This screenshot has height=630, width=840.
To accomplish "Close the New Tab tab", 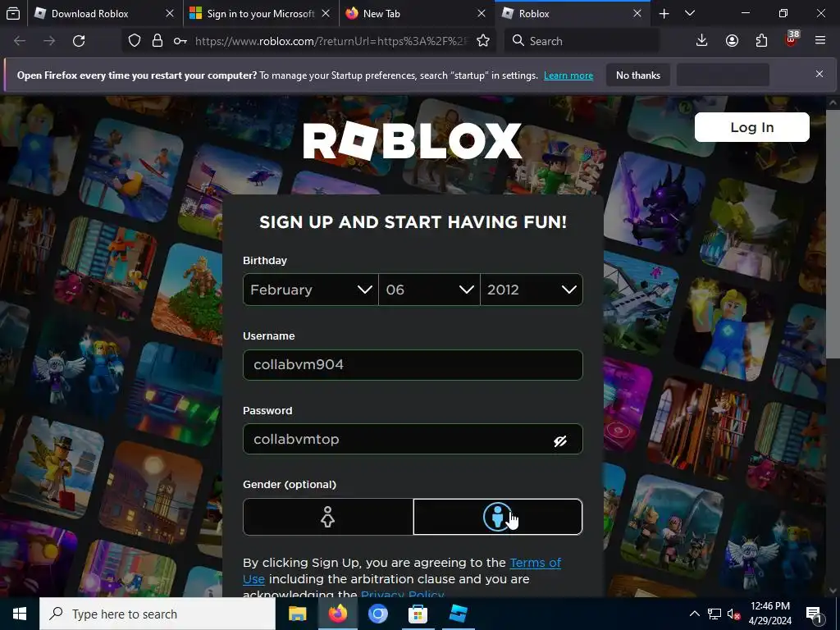I will click(481, 13).
